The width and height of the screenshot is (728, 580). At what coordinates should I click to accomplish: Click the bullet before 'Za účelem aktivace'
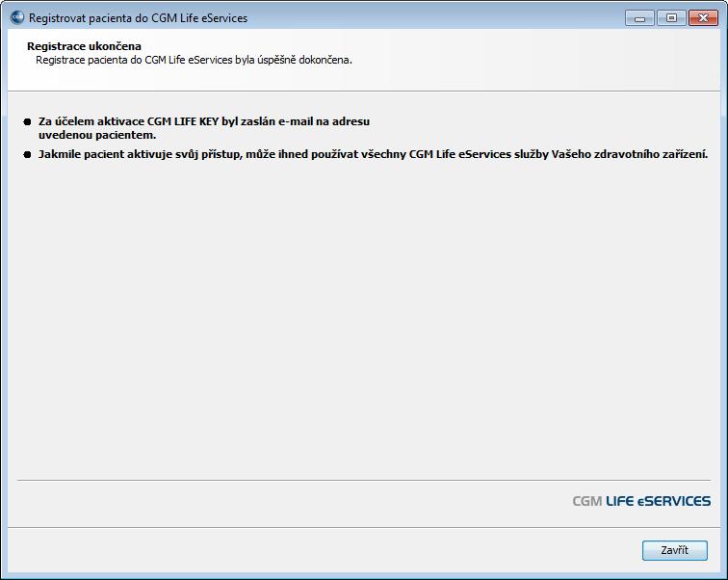pos(27,121)
